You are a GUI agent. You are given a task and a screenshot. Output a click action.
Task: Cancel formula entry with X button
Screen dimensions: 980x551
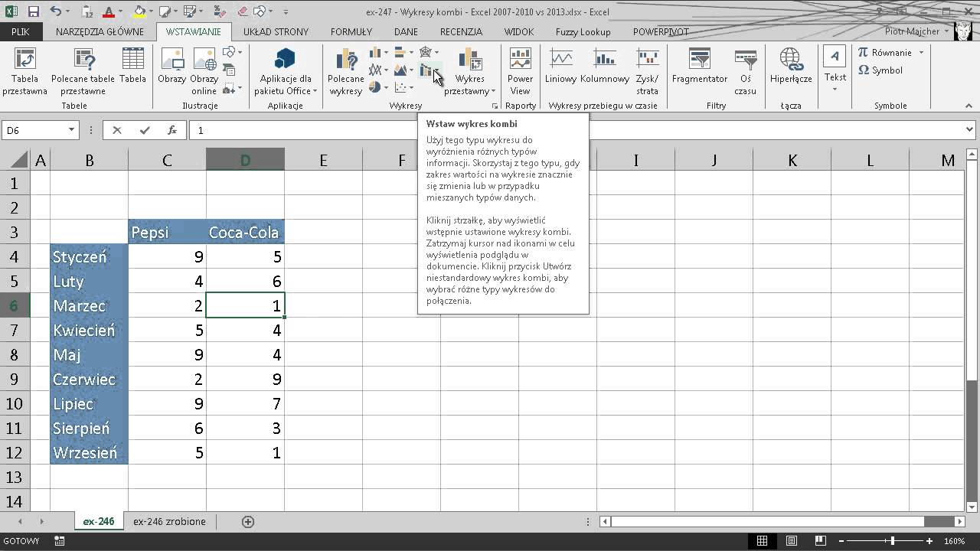click(x=116, y=130)
